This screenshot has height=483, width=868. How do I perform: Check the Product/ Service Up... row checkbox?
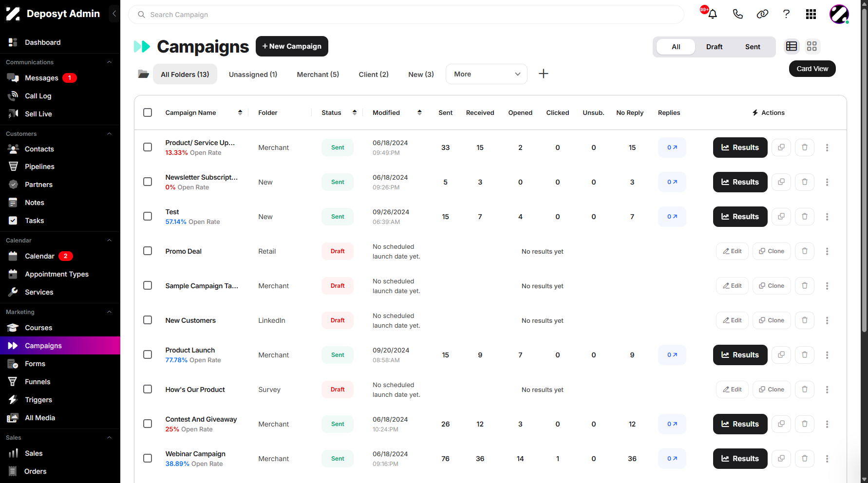(x=148, y=147)
